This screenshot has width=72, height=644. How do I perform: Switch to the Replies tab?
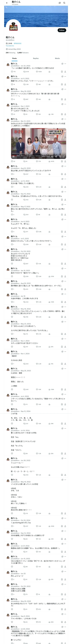36,58
